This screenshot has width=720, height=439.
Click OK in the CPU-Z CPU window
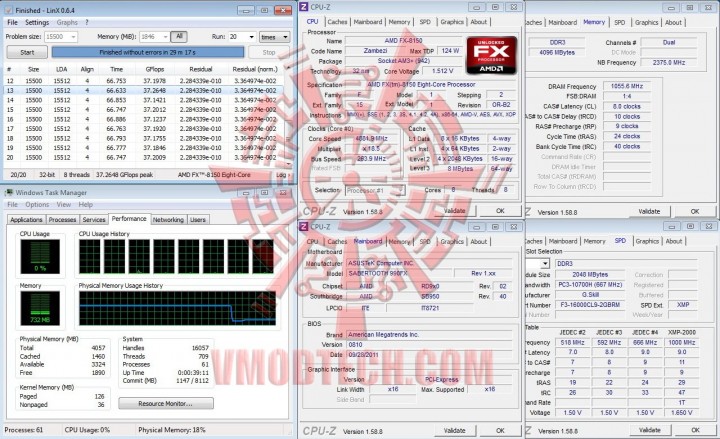pyautogui.click(x=501, y=211)
